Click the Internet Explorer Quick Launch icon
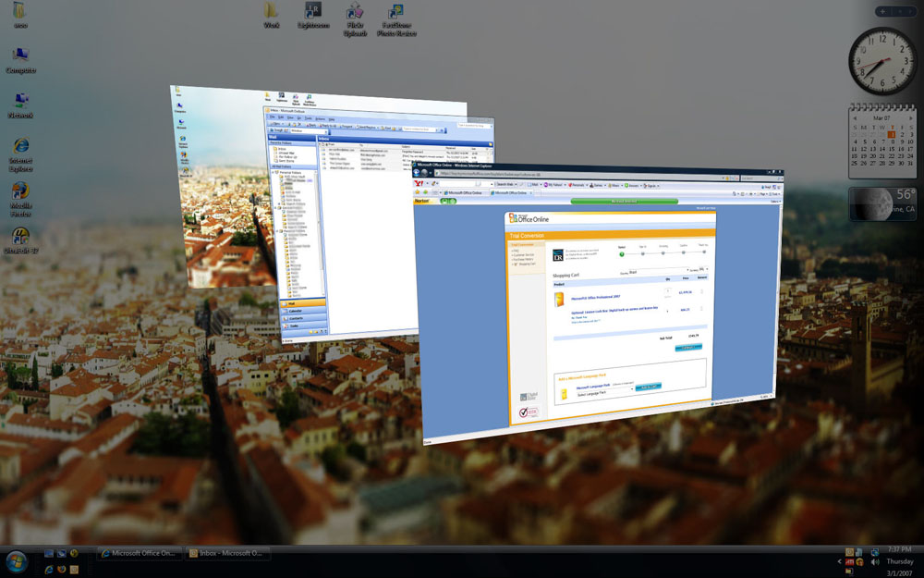The image size is (924, 578). click(49, 570)
